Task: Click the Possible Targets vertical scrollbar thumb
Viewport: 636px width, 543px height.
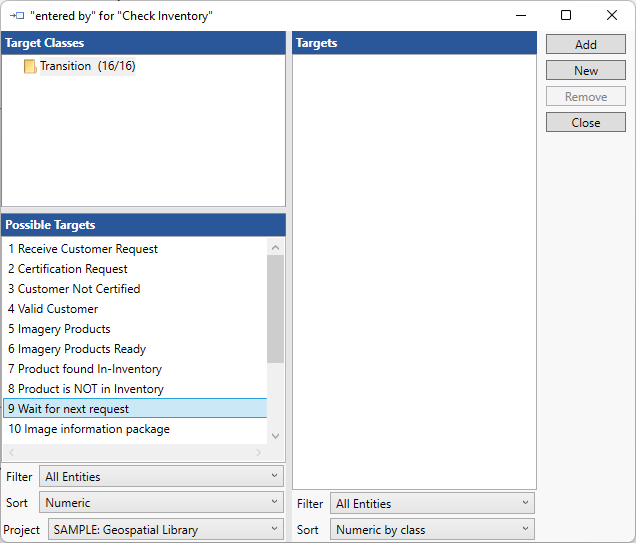Action: coord(275,308)
